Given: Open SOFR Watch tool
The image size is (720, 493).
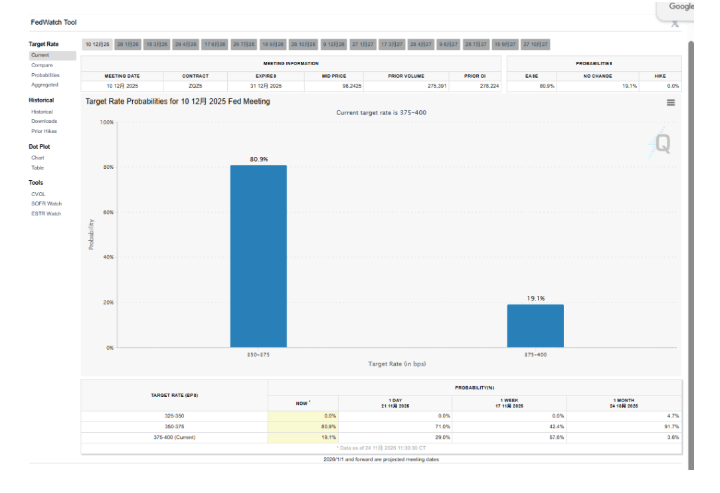Looking at the screenshot, I should pos(46,204).
